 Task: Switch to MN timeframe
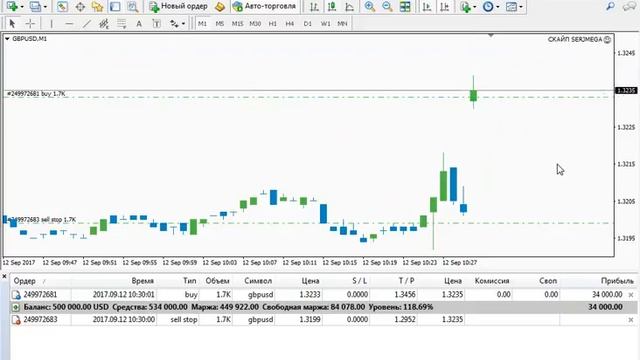[x=342, y=24]
